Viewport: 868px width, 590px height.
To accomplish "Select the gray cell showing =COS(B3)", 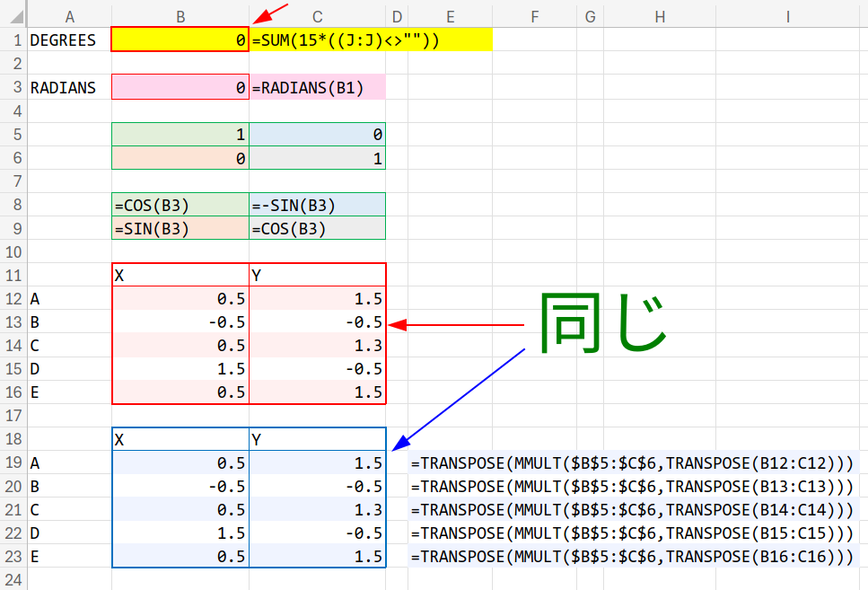I will pos(317,228).
